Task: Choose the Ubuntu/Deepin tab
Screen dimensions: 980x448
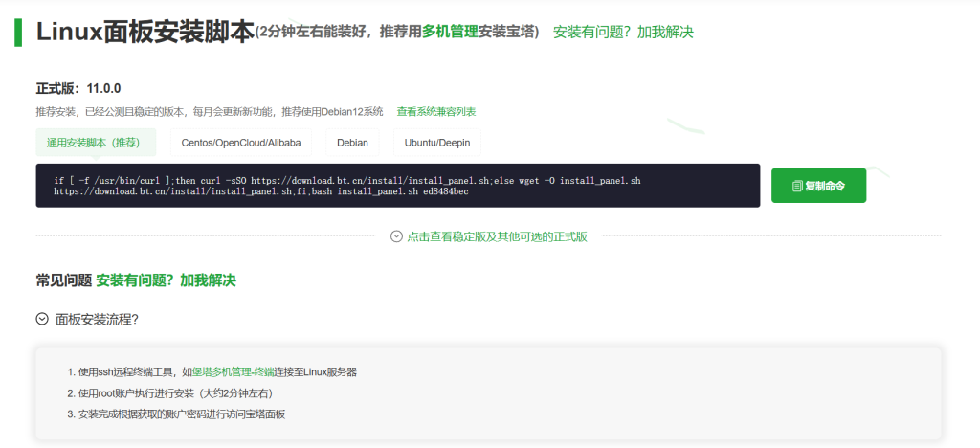Action: (436, 143)
